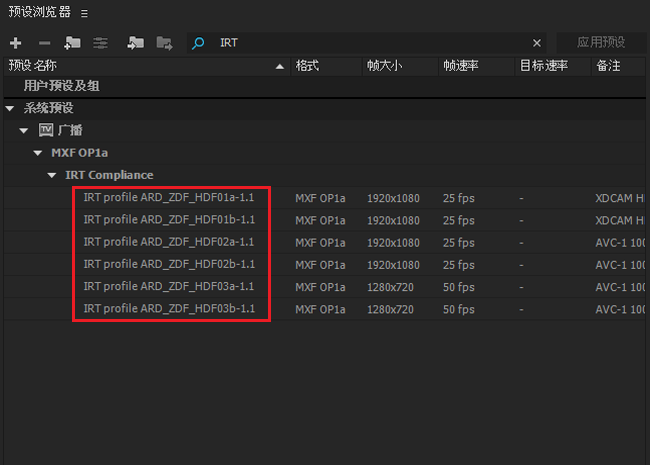Click 1920x1080 cell in HDF01b row
The width and height of the screenshot is (650, 465).
pos(393,220)
